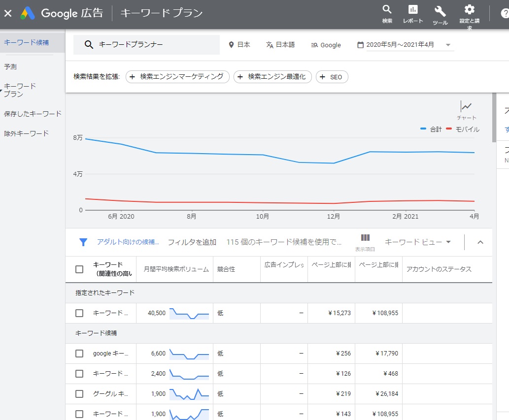
Task: Select 予測 in the left sidebar
Action: click(10, 66)
